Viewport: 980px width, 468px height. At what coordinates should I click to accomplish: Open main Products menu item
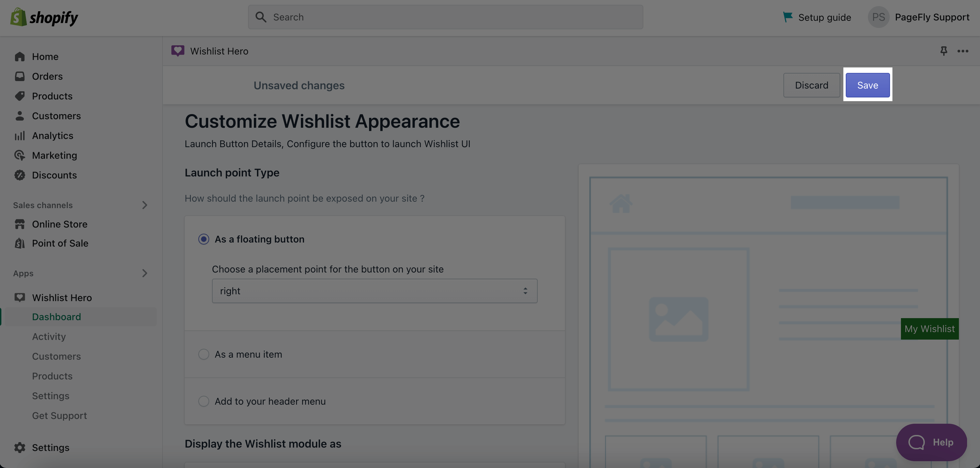click(52, 96)
